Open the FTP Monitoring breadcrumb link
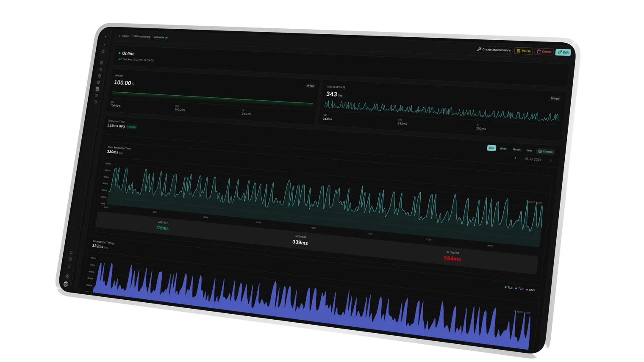 [x=142, y=36]
